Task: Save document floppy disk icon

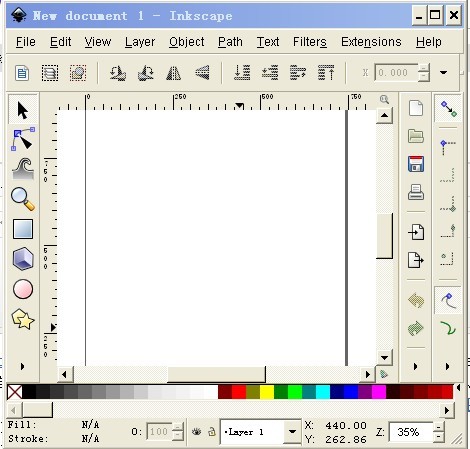Action: tap(416, 164)
